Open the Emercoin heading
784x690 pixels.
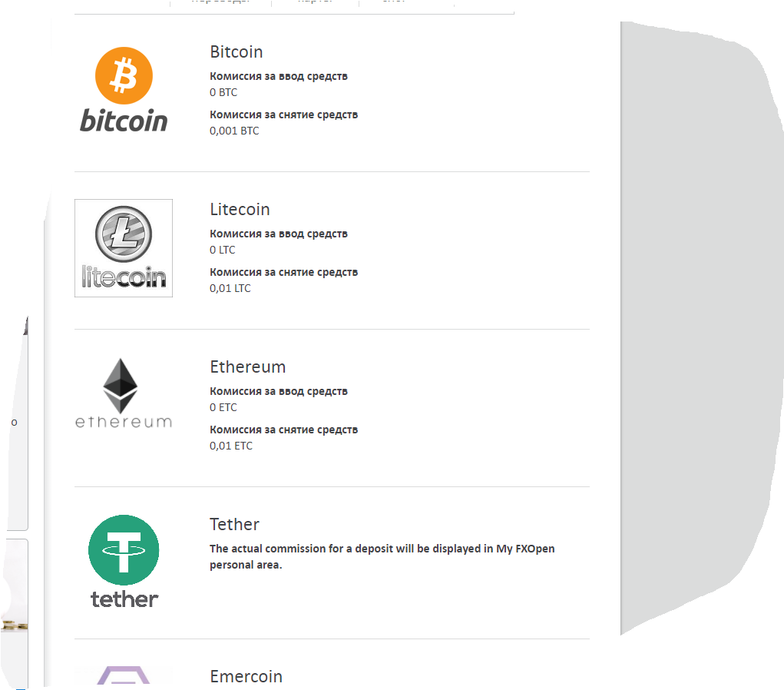tap(246, 677)
